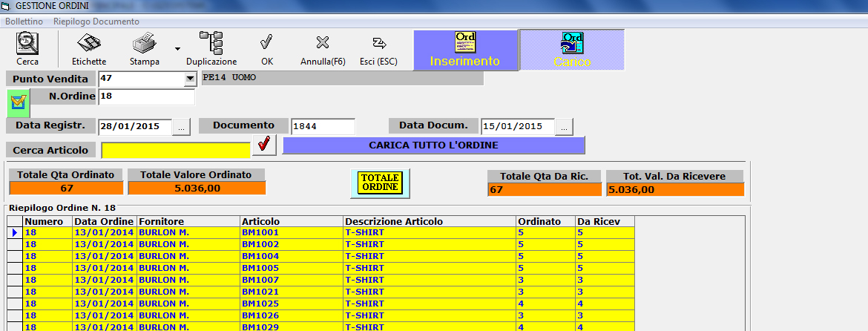868x331 pixels.
Task: Open Data Registr. date picker button
Action: [x=182, y=128]
